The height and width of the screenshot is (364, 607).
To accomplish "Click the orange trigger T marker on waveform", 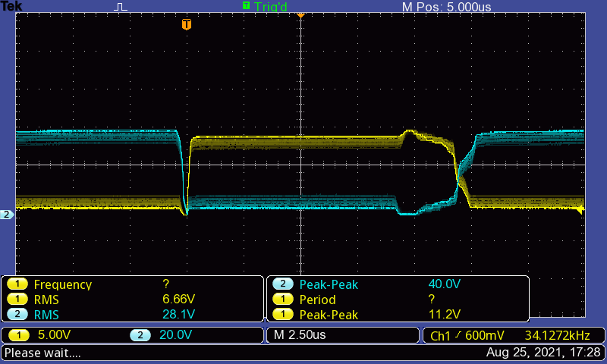I will (187, 24).
